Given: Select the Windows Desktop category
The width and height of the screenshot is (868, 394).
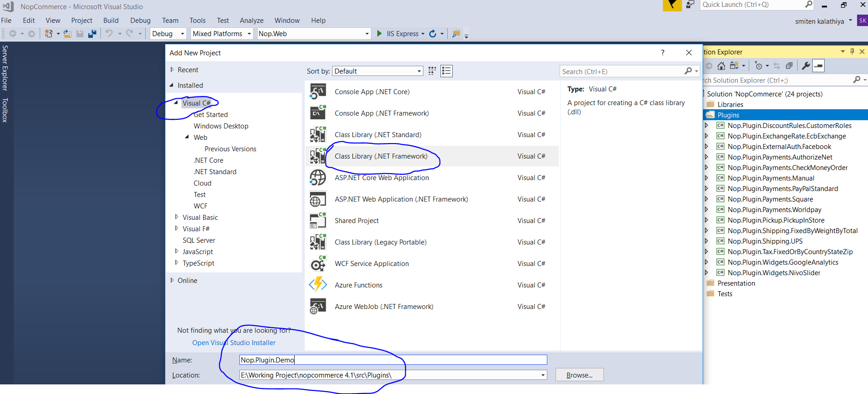Looking at the screenshot, I should 221,126.
